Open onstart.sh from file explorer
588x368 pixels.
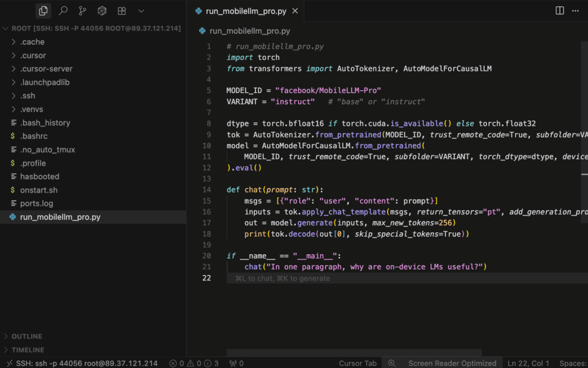pyautogui.click(x=38, y=190)
